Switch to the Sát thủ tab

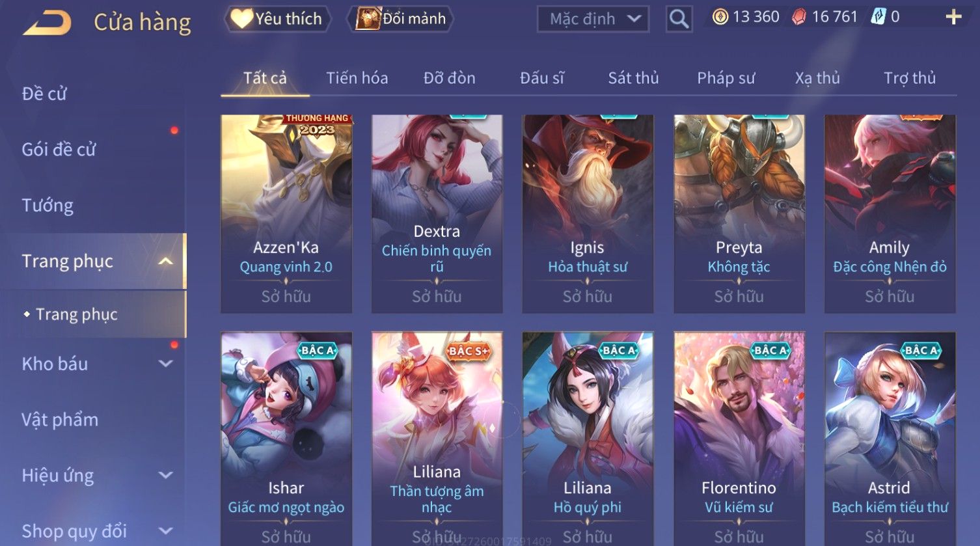(x=633, y=78)
